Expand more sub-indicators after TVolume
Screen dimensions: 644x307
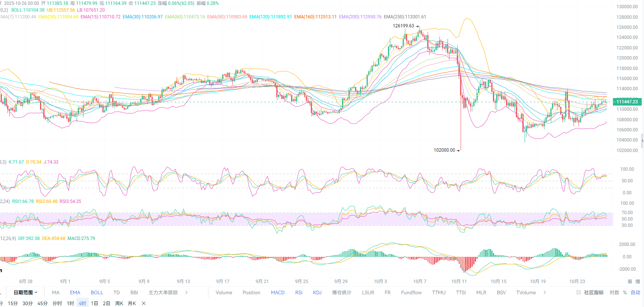point(544,292)
